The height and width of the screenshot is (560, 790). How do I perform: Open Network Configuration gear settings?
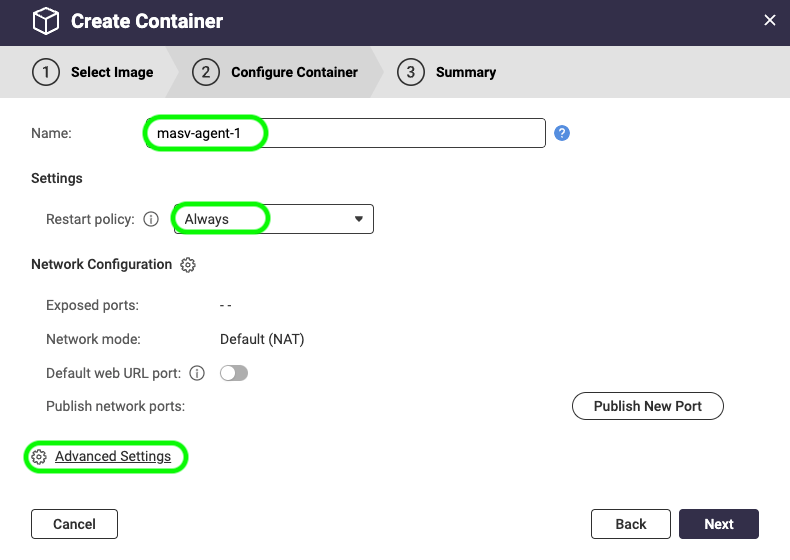click(x=188, y=265)
